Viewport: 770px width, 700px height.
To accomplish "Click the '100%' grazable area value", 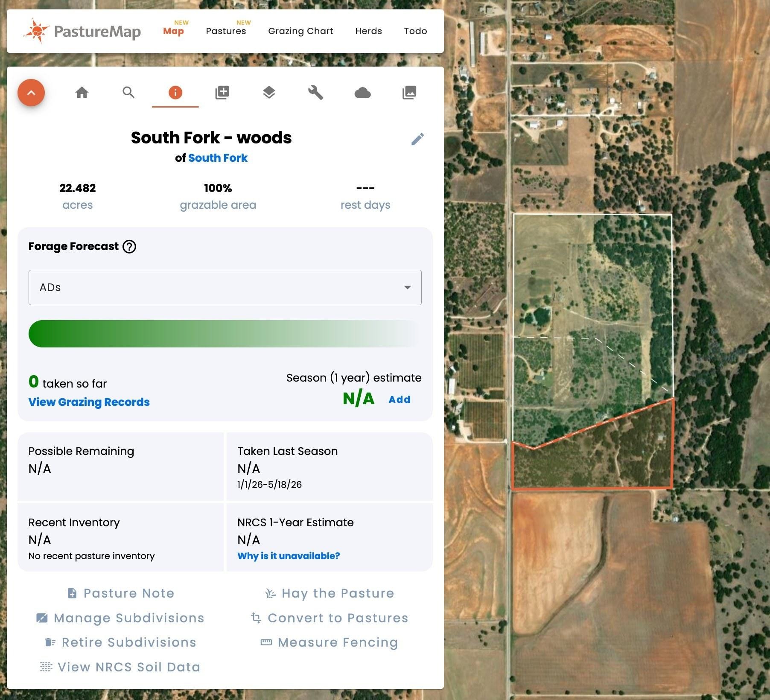I will 218,188.
